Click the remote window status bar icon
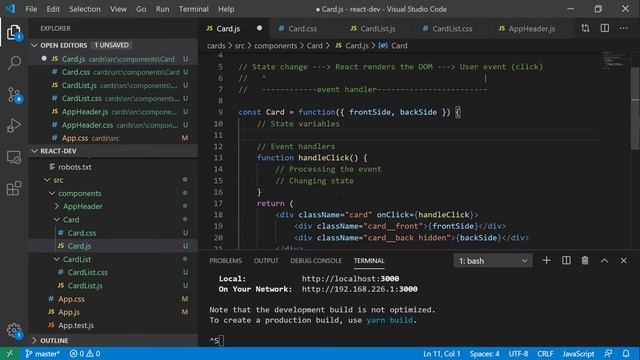This screenshot has width=640, height=360. (x=9, y=353)
